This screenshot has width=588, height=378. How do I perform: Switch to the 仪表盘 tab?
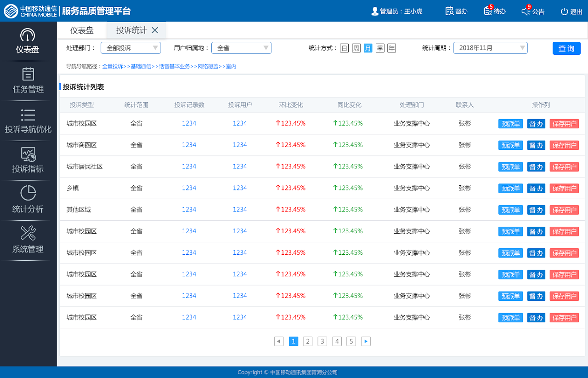[x=82, y=30]
